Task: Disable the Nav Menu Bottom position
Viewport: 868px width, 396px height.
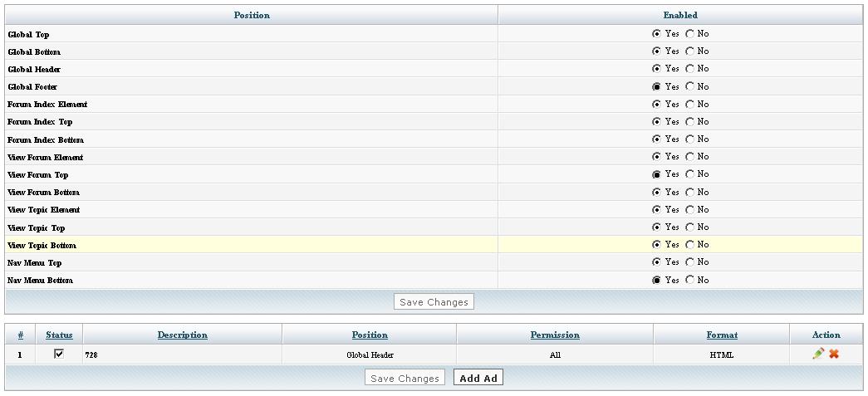Action: tap(689, 280)
